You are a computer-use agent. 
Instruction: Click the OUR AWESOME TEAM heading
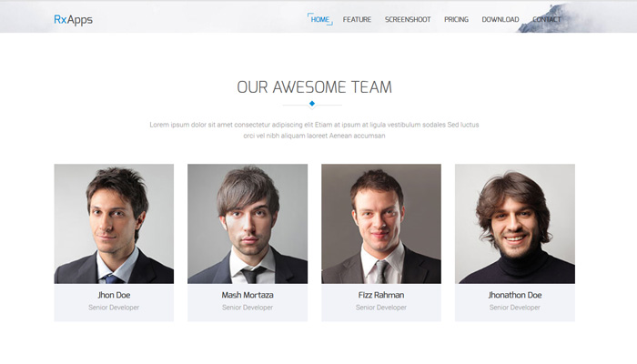click(315, 87)
